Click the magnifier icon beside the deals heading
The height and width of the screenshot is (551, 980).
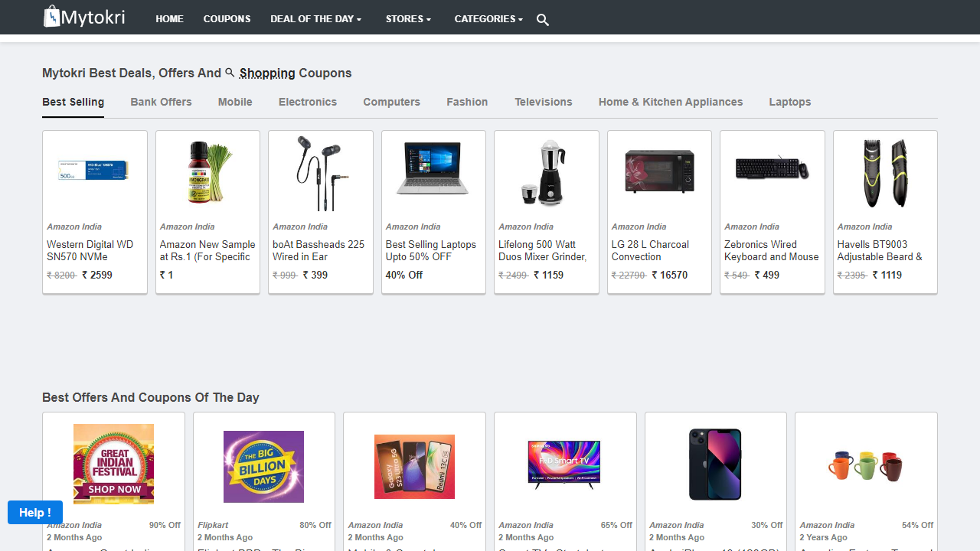[230, 72]
